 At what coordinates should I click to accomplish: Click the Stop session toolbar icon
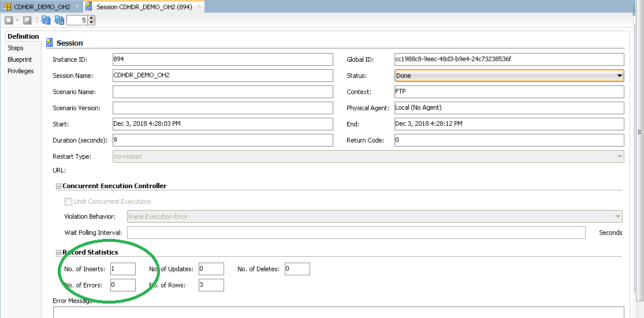[9, 20]
